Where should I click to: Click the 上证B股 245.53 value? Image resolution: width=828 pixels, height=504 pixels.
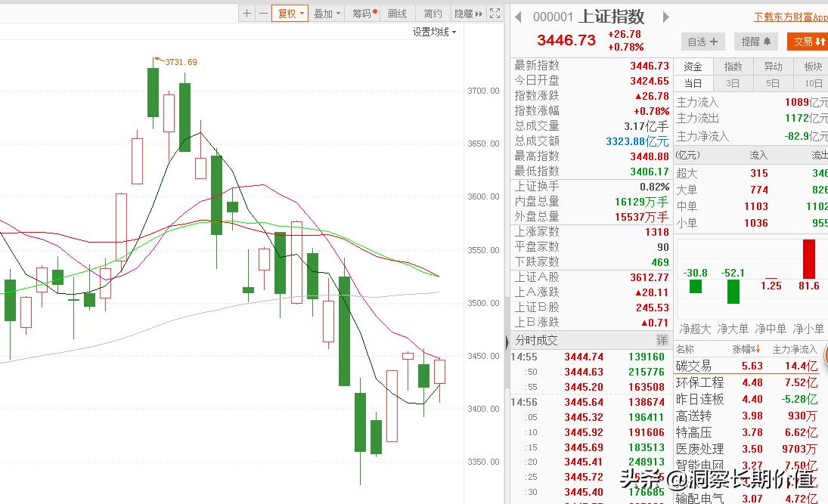coord(652,308)
